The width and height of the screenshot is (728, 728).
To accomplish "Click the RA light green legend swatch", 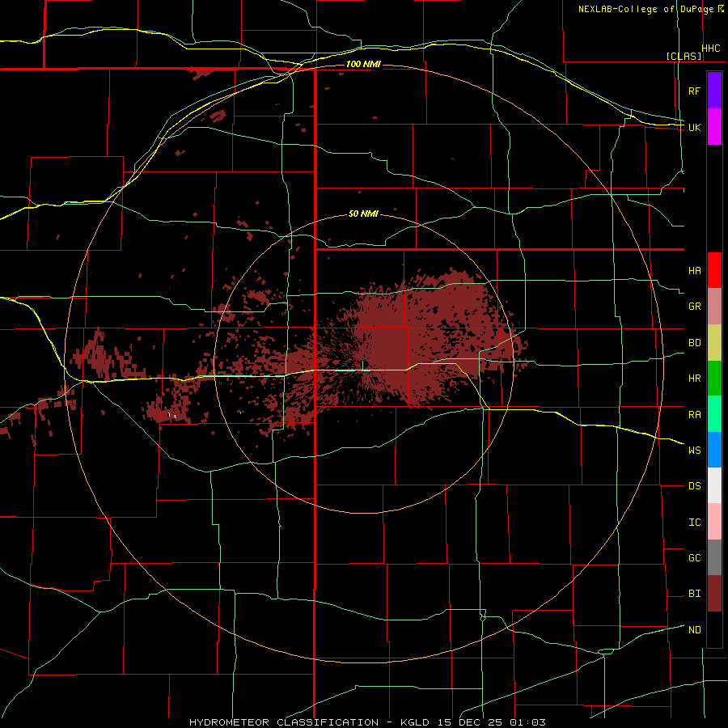I will 714,414.
